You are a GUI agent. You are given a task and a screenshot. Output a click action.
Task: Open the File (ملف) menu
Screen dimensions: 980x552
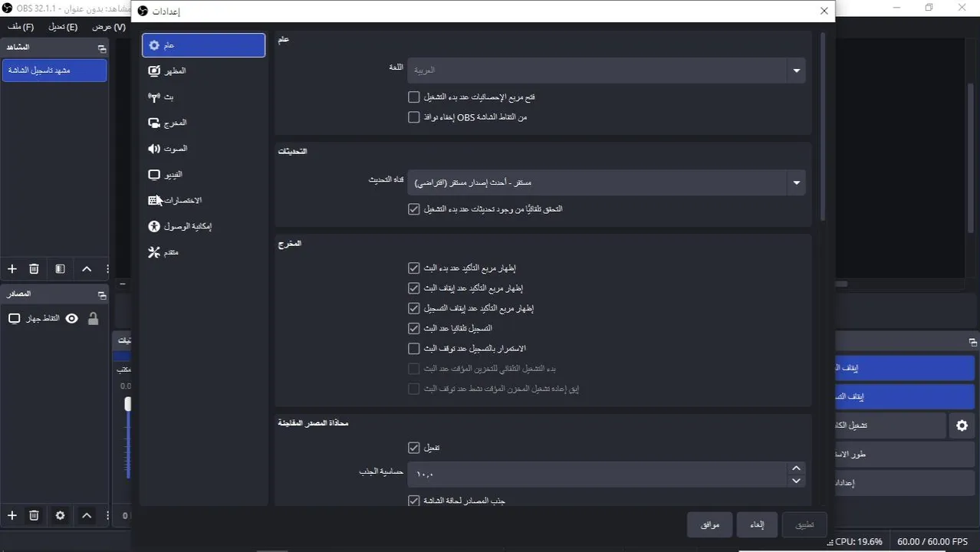(x=21, y=27)
